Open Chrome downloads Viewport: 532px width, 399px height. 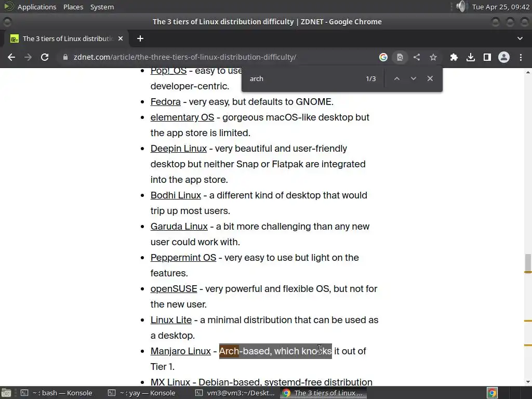click(x=471, y=57)
